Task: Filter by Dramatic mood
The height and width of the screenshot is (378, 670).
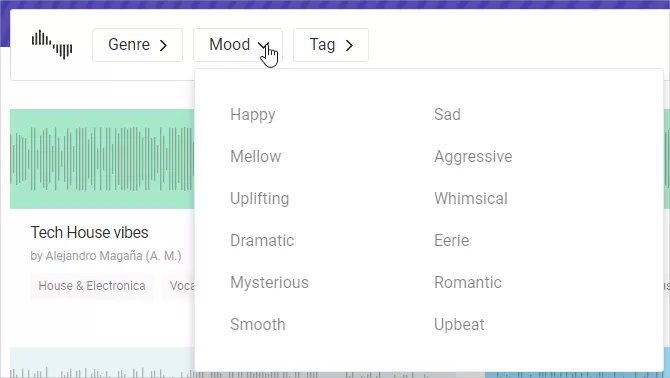Action: 262,240
